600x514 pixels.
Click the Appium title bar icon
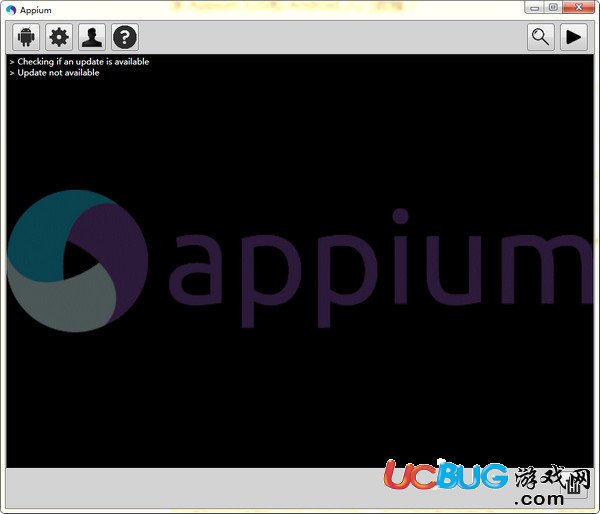11,10
